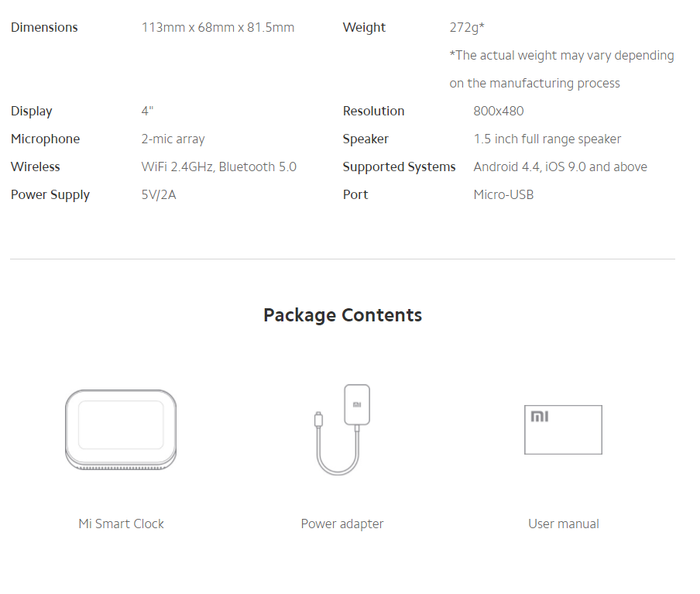This screenshot has height=594, width=700.
Task: Click the WiFi 2.4GHz, Bluetooth 5.0 value
Action: 218,167
